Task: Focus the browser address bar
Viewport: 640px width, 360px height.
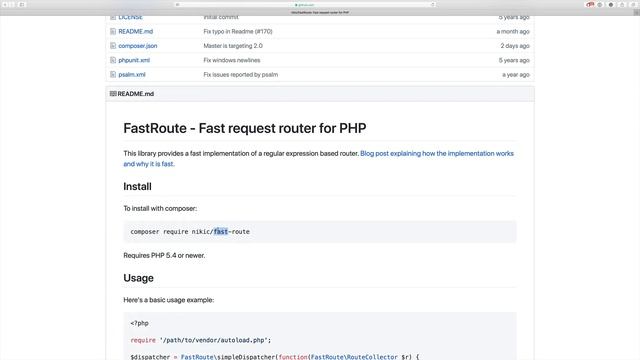Action: 304,4
